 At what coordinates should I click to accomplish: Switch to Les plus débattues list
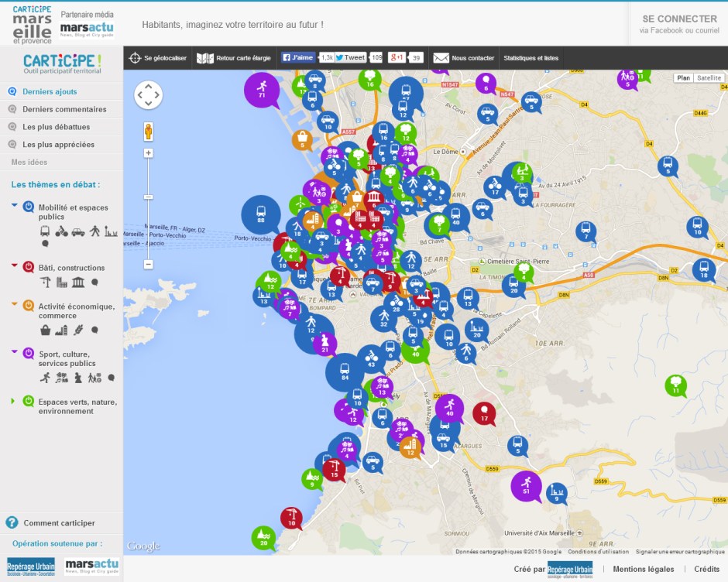(x=56, y=127)
